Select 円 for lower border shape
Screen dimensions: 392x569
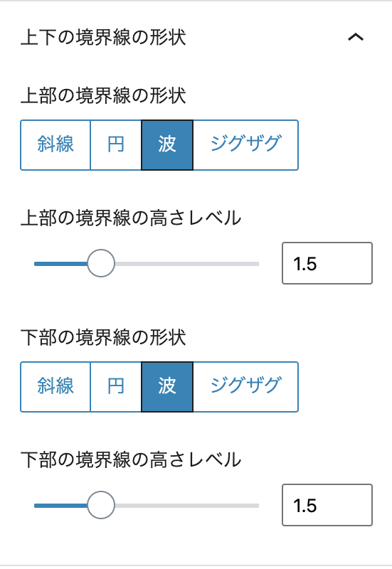tap(116, 386)
